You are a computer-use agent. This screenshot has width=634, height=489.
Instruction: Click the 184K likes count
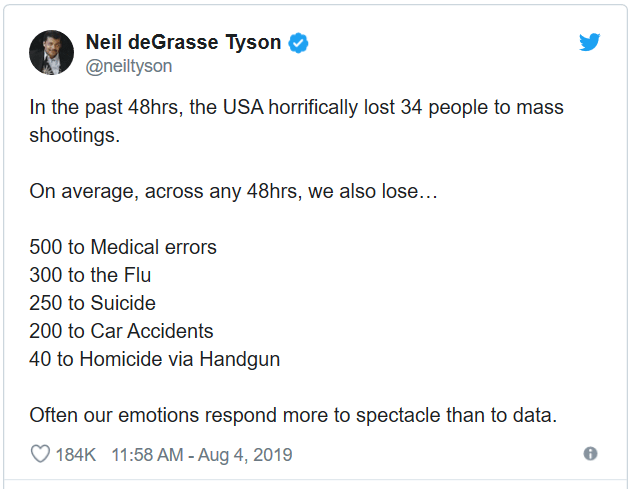tap(75, 455)
